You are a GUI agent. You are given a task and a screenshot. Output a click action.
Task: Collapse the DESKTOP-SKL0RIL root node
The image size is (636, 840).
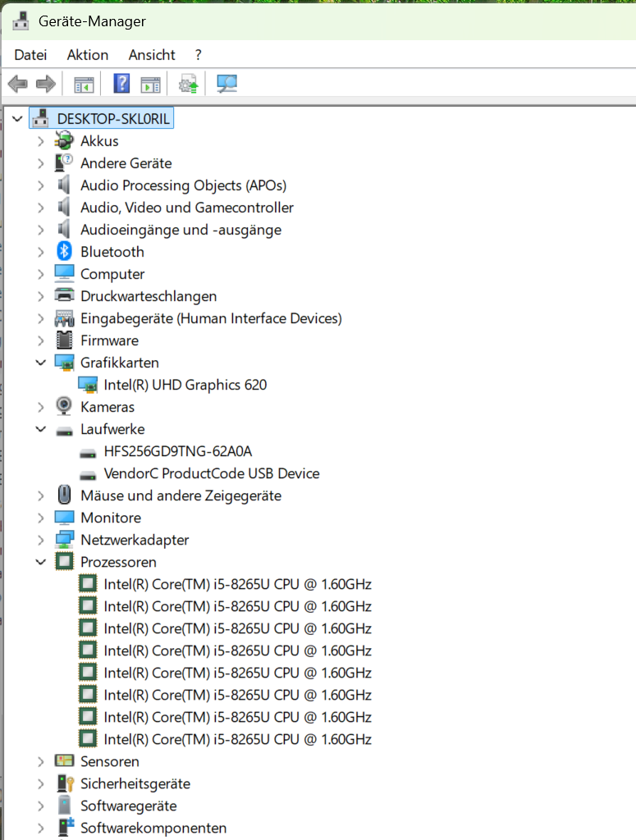tap(18, 119)
